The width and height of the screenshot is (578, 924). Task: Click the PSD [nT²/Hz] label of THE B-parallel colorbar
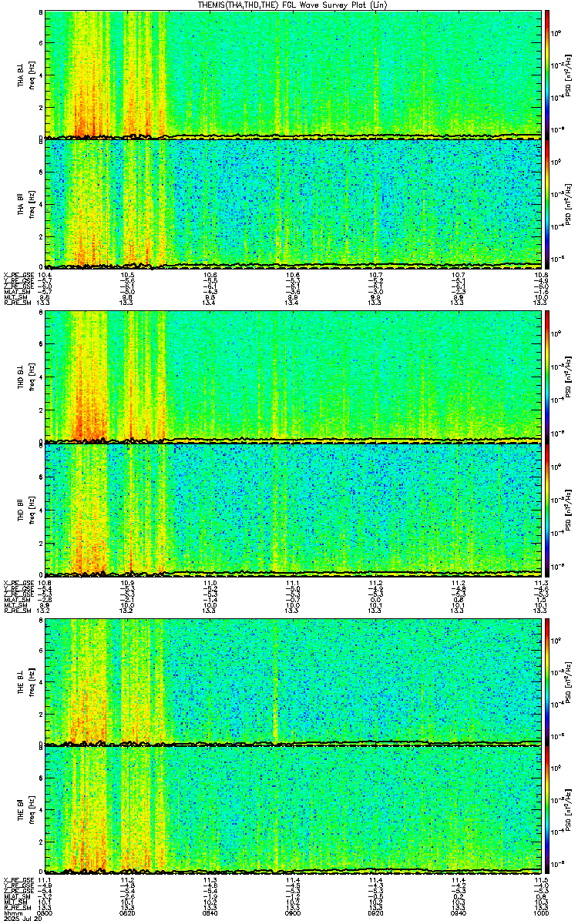coord(570,811)
